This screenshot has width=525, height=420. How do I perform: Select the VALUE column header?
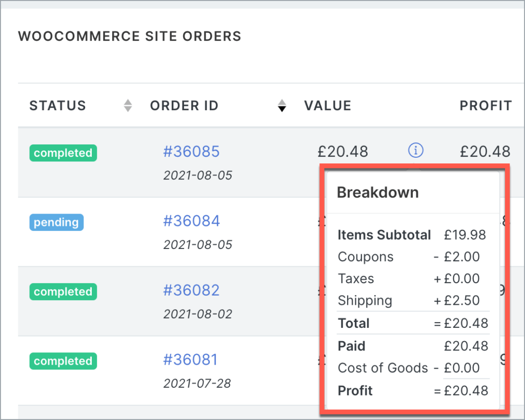click(328, 106)
